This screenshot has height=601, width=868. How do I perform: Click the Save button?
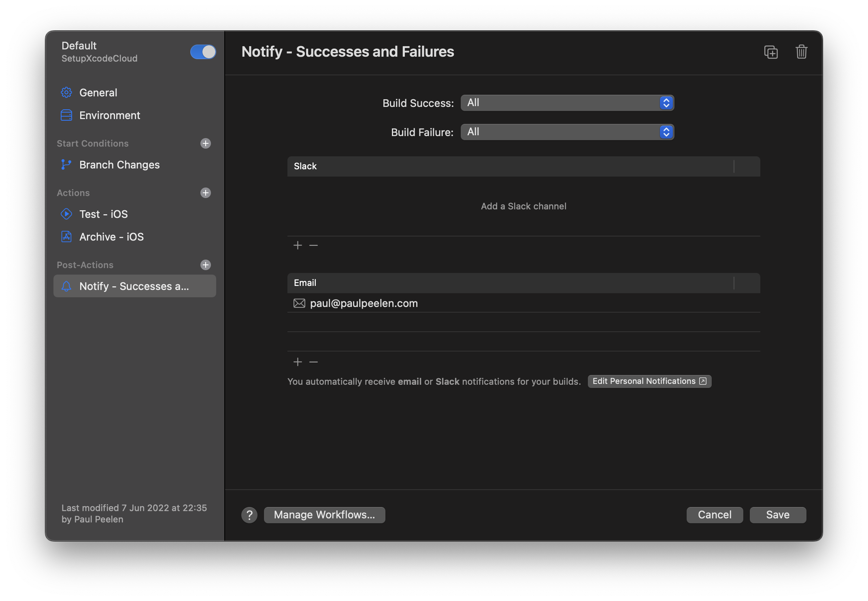(778, 515)
